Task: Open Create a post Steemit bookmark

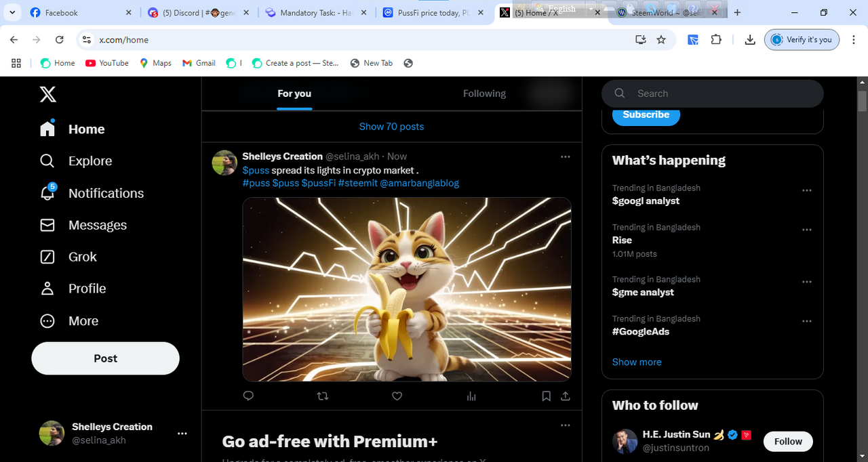Action: 295,63
